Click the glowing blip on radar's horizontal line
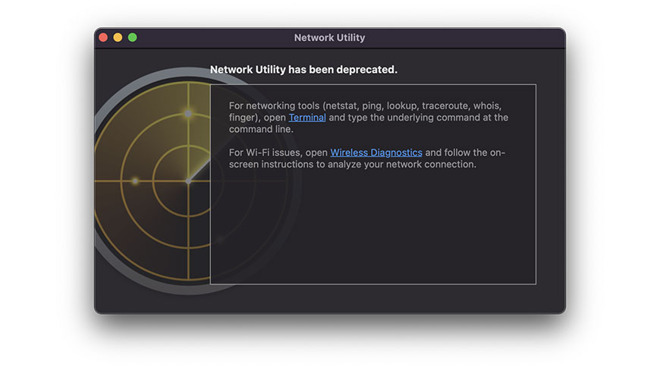The width and height of the screenshot is (660, 368). coord(135,181)
